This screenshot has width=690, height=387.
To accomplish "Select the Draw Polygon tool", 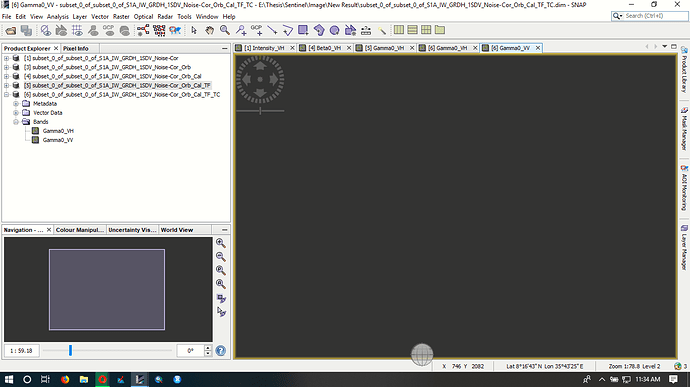I will click(319, 30).
